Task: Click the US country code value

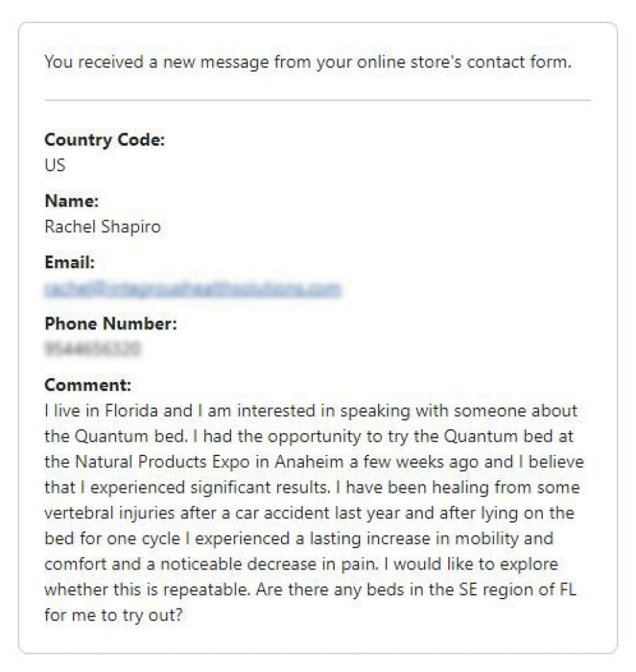Action: (55, 165)
